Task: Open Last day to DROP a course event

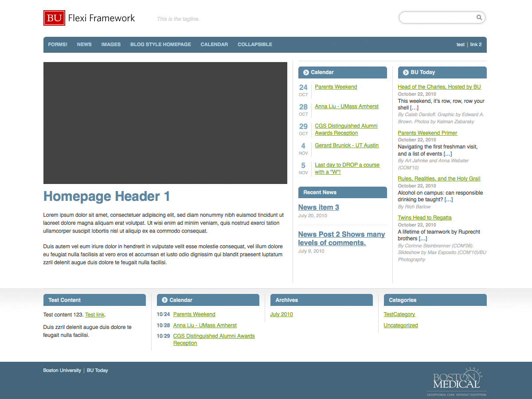Action: (x=347, y=168)
